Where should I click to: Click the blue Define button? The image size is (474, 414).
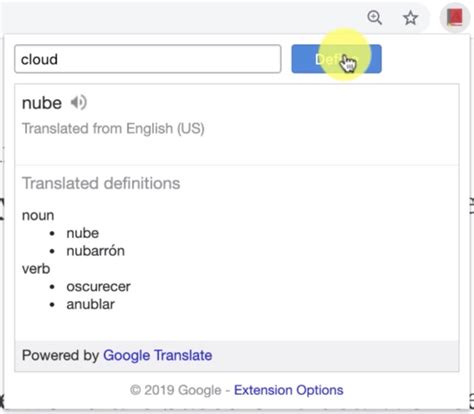(336, 59)
